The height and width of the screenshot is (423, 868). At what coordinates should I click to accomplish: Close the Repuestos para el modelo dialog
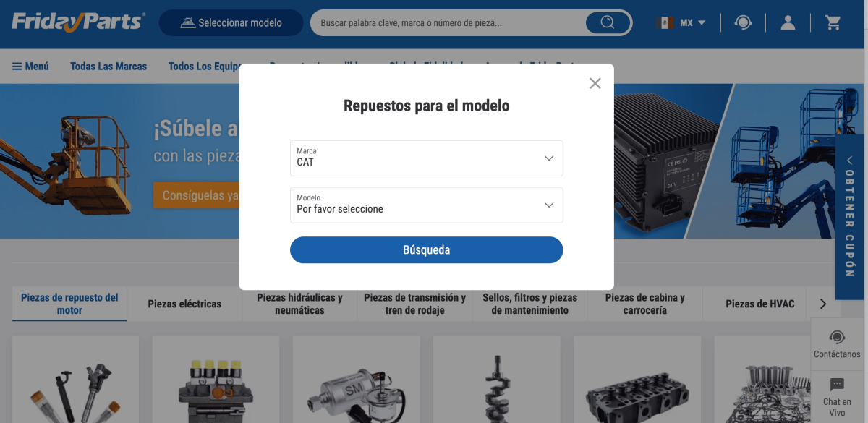[595, 83]
